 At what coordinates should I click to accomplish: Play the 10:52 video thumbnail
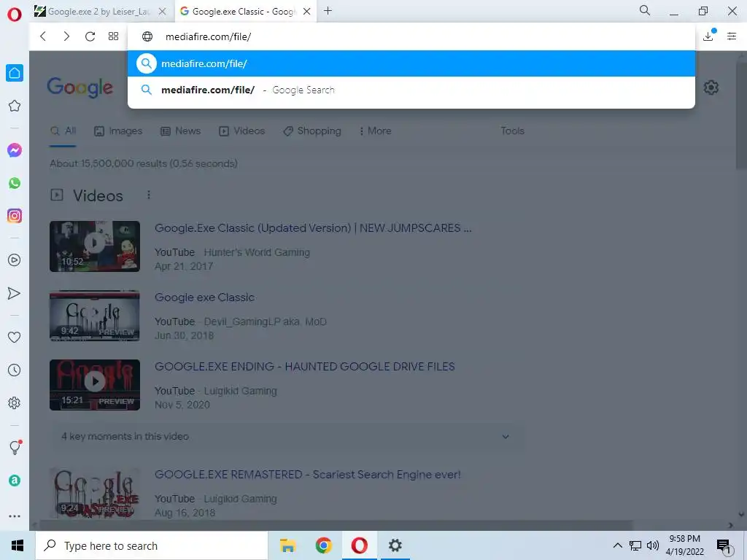95,246
